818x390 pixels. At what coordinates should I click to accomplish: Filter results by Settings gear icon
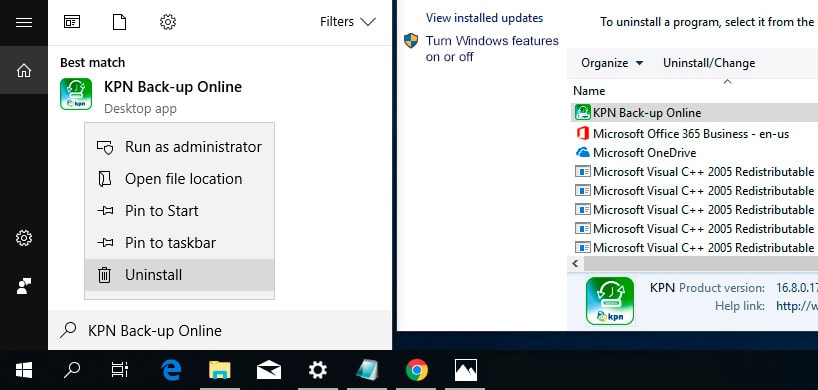point(167,21)
